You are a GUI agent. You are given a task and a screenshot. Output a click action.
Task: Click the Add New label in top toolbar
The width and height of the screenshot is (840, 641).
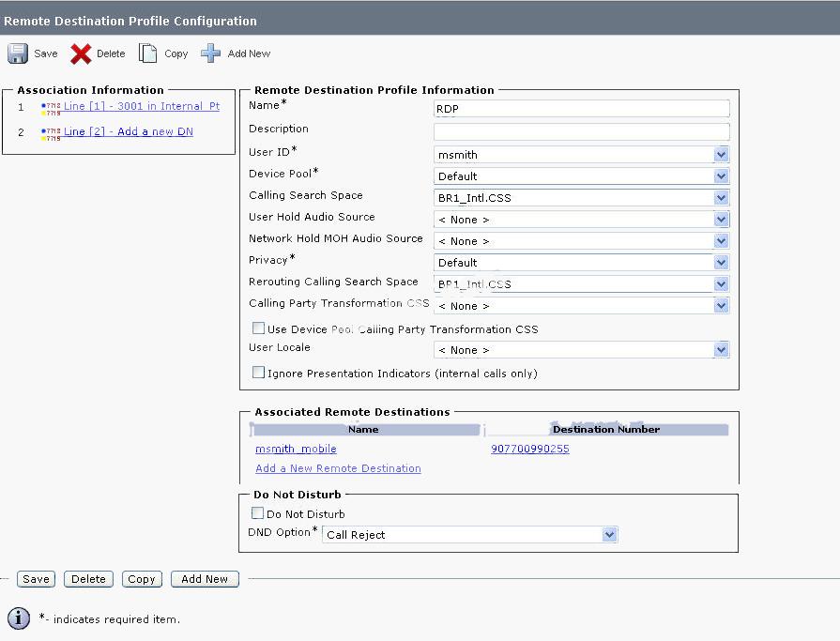pos(249,53)
